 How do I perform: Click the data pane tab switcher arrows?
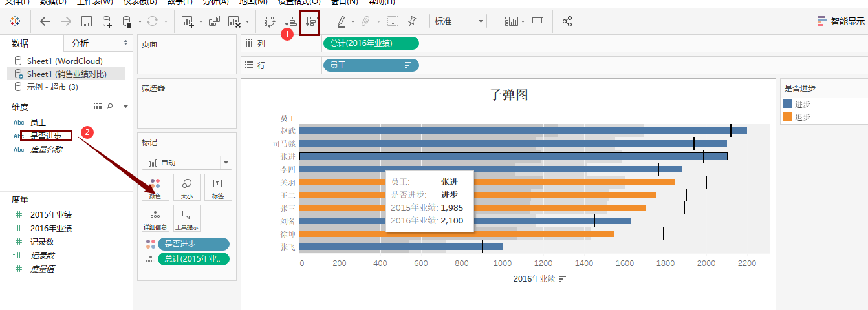[x=126, y=43]
